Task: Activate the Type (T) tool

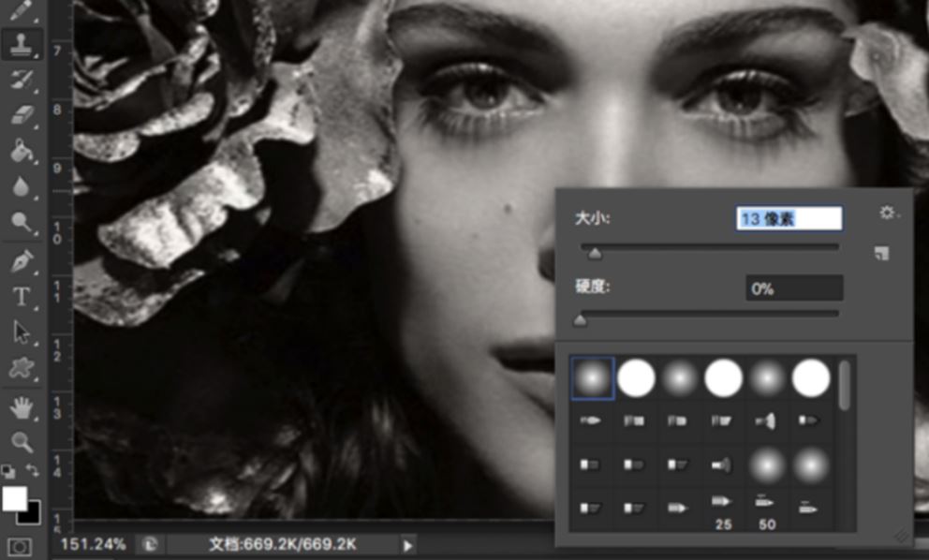Action: pyautogui.click(x=21, y=296)
